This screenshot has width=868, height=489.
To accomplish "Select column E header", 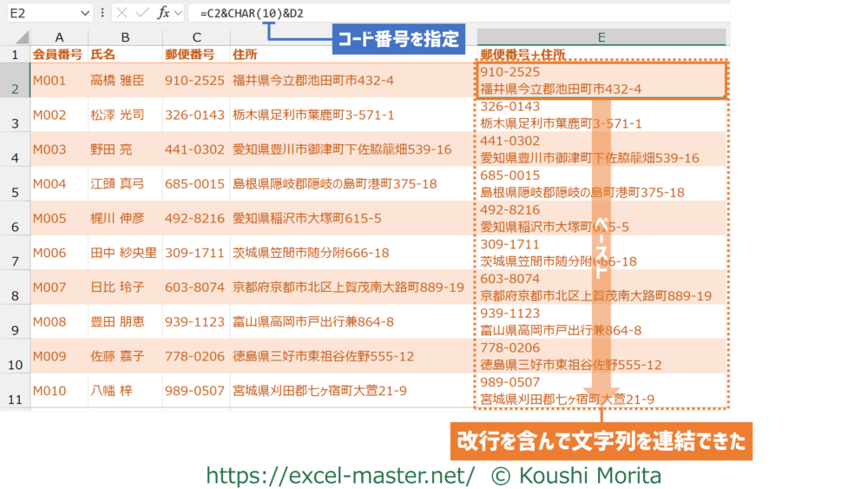I will pyautogui.click(x=601, y=37).
